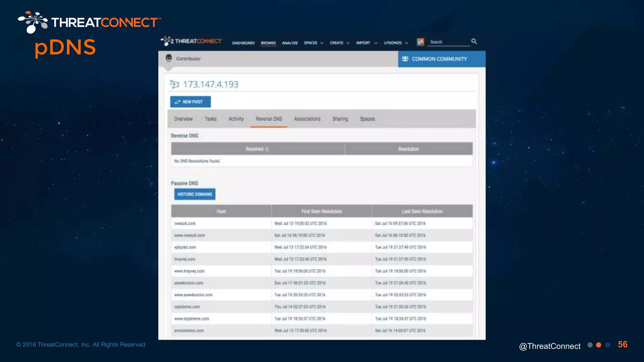Switch to the Sharing tab
Viewport: 644px width, 362px height.
[340, 119]
